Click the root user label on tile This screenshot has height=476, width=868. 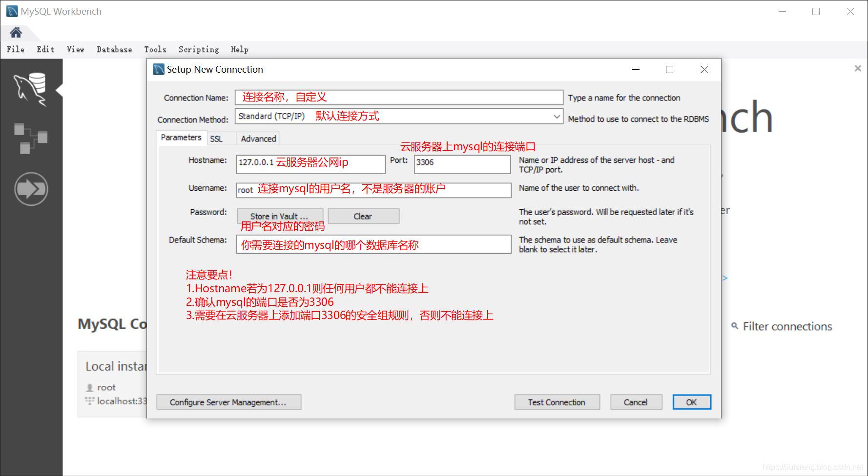click(x=106, y=387)
